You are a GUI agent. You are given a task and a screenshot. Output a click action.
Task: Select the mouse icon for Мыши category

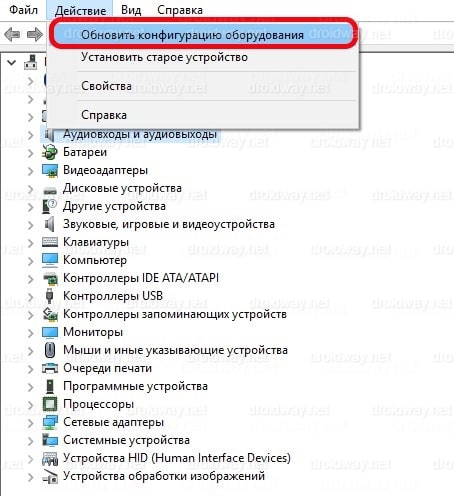tap(50, 350)
